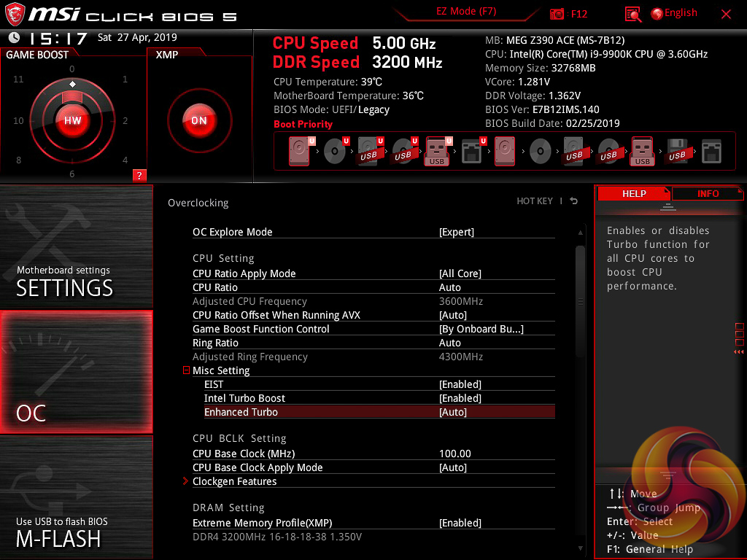This screenshot has width=747, height=560.
Task: Click the UEFI USB CD-ROM boot icon
Action: tap(404, 152)
